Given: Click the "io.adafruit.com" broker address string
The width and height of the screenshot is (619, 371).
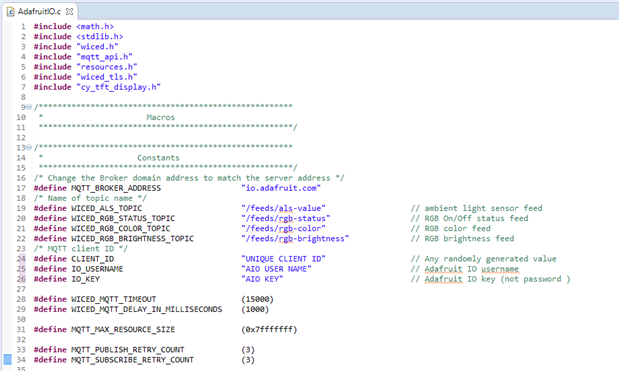Looking at the screenshot, I should point(281,188).
